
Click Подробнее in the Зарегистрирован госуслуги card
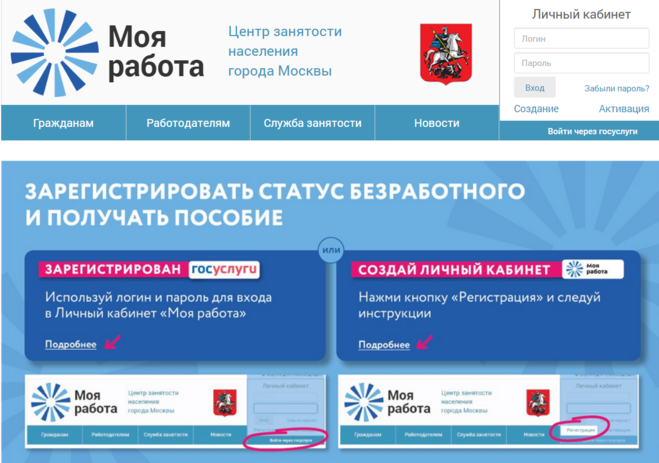click(x=71, y=344)
